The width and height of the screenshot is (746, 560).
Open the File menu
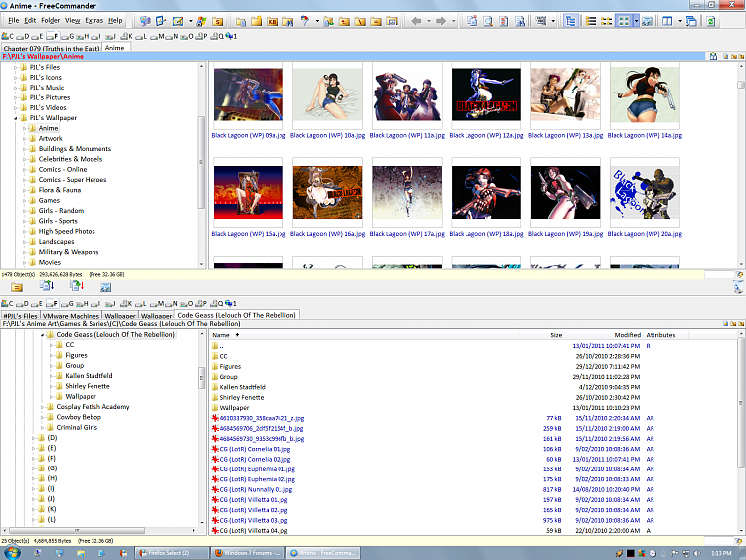tap(14, 21)
